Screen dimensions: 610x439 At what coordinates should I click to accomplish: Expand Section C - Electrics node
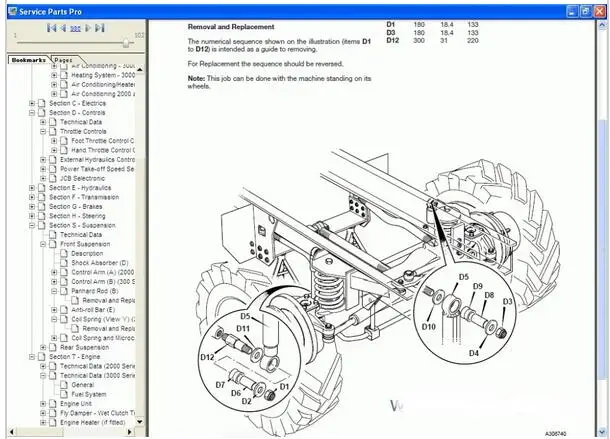[x=32, y=103]
